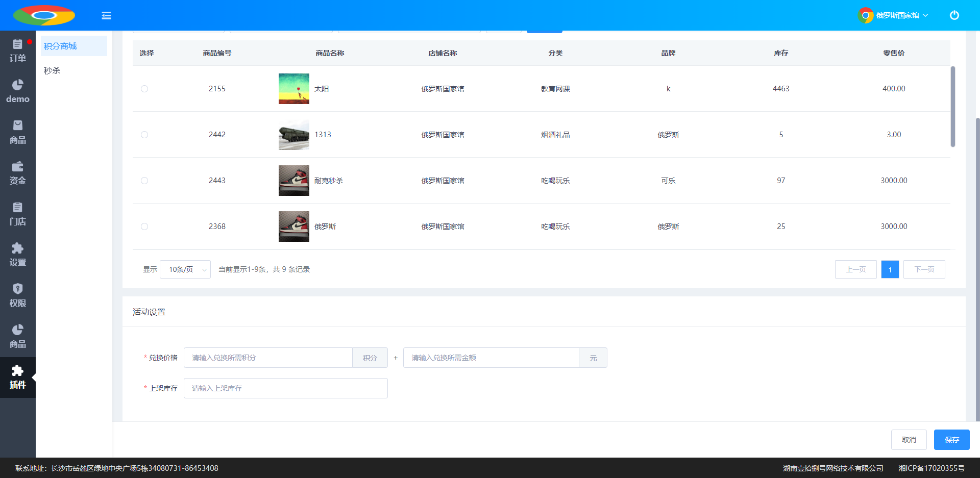Open the 权限 section in sidebar

coord(18,296)
